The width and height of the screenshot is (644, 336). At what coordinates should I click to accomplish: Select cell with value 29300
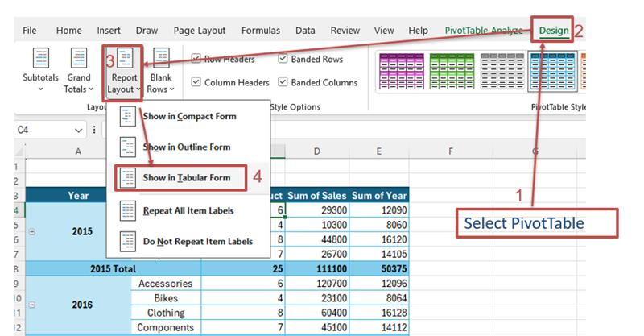click(316, 210)
